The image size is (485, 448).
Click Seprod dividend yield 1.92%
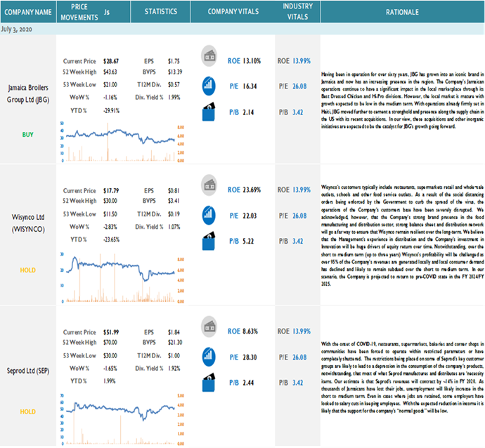(174, 368)
